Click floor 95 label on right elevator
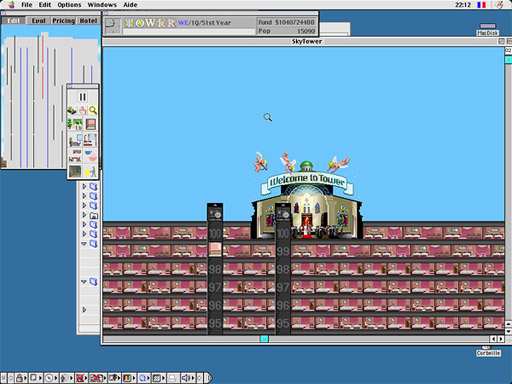 [x=283, y=323]
